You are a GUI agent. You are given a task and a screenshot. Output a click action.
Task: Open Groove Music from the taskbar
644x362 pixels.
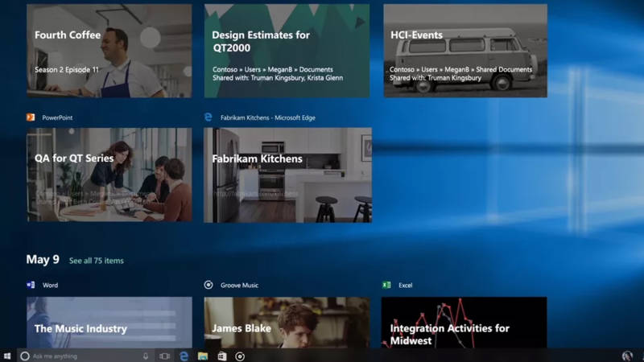pos(240,356)
